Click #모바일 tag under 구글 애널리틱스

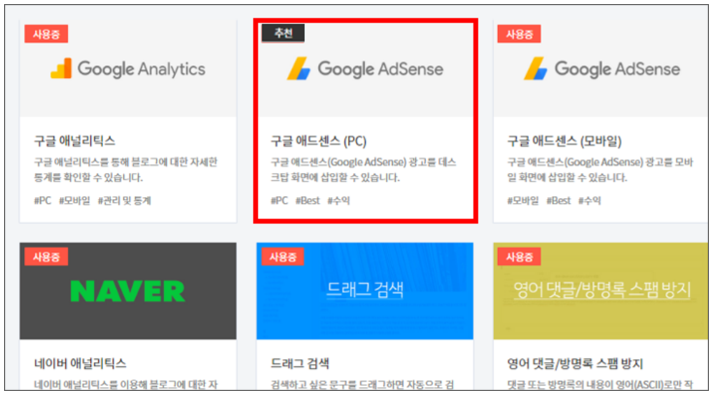pos(75,201)
